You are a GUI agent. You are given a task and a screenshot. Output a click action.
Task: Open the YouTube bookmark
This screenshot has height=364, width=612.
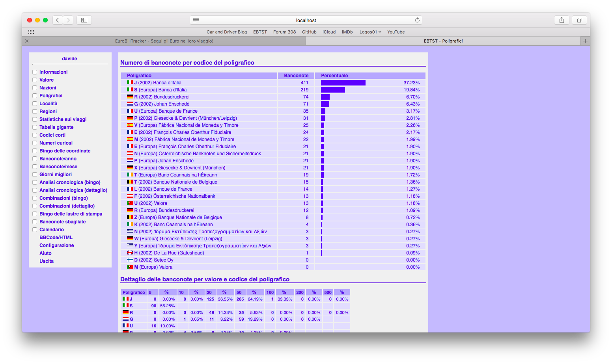[396, 32]
